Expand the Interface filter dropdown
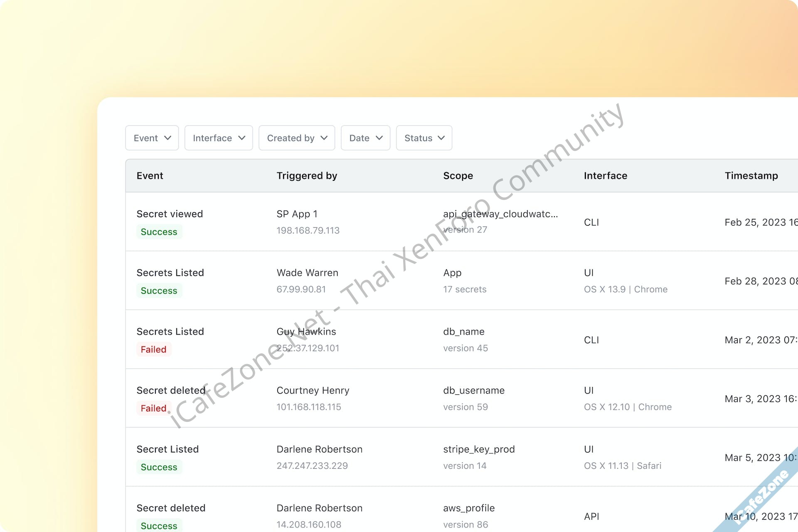 click(219, 138)
